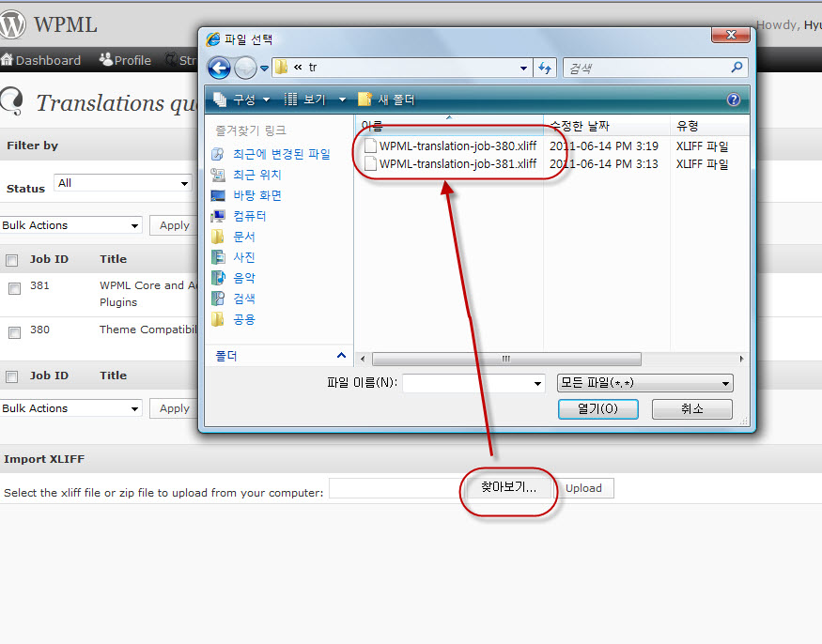
Task: Open recent pages dropdown next to forward arrow
Action: 264,69
